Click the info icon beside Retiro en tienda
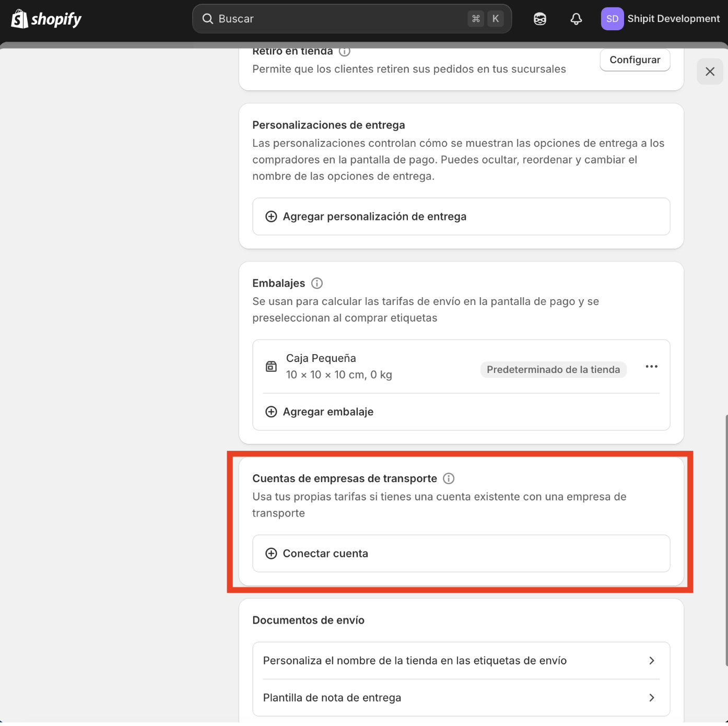The image size is (728, 726). click(x=345, y=52)
